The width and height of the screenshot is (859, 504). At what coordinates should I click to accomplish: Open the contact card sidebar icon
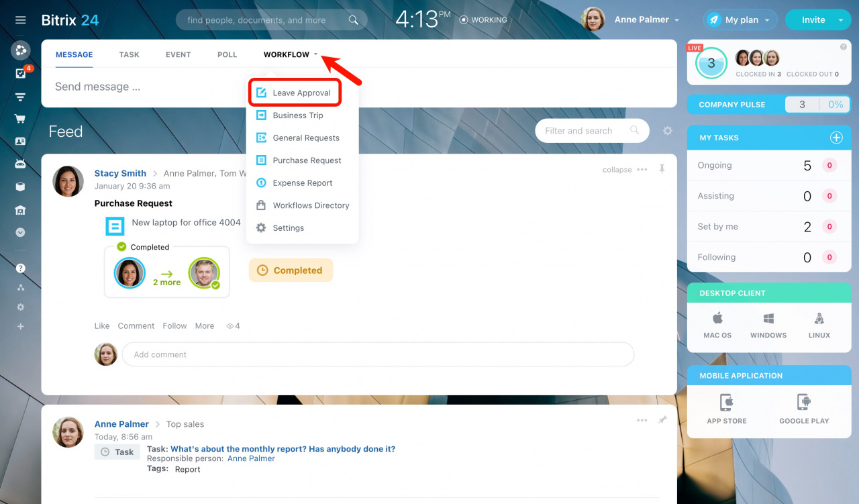(21, 142)
